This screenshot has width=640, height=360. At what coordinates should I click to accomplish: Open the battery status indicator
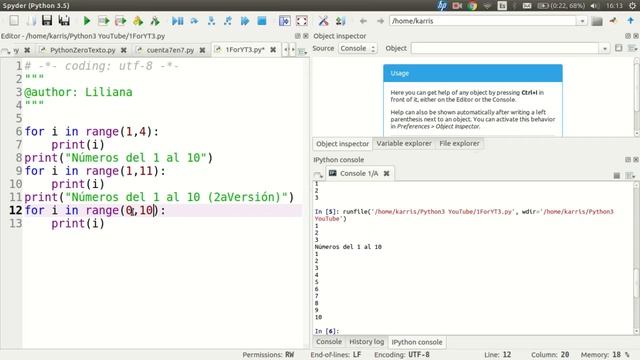[562, 5]
